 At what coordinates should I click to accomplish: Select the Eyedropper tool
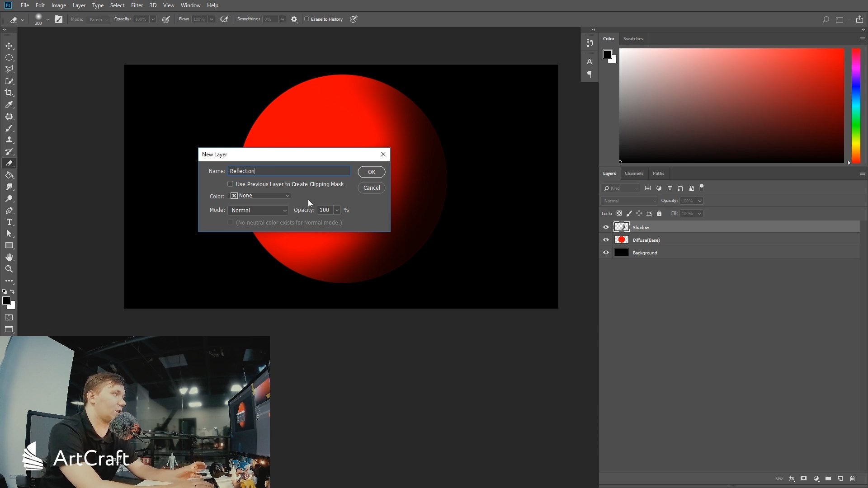[9, 104]
